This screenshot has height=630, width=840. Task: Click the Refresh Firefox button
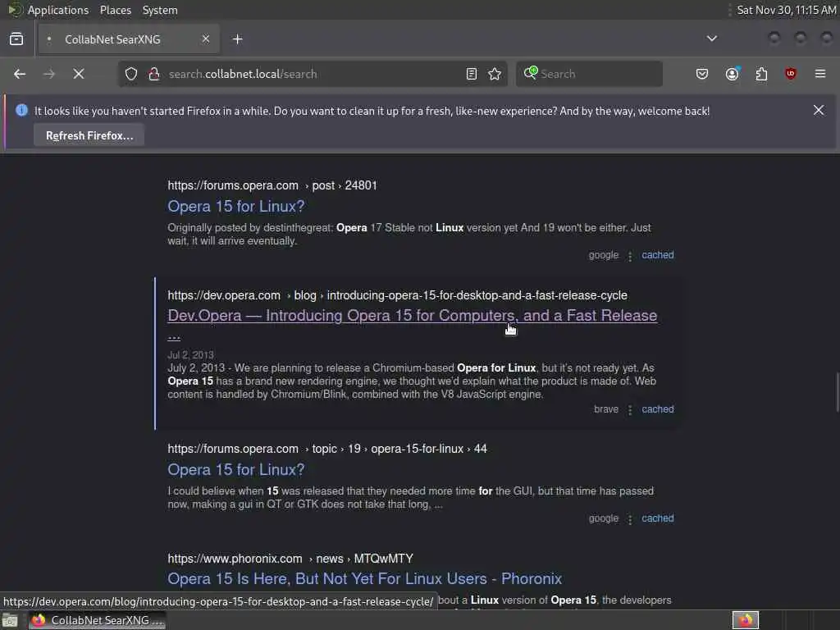click(x=89, y=135)
